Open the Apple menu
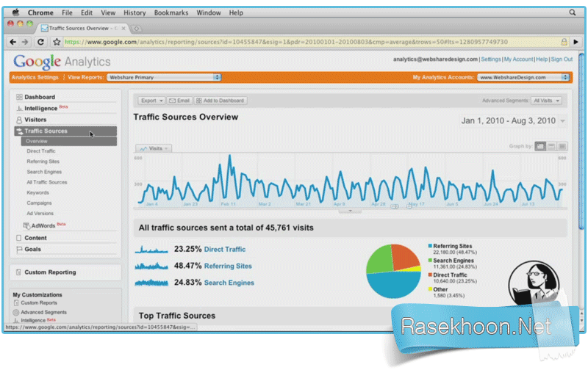Viewport: 588px width, 370px height. coord(15,12)
